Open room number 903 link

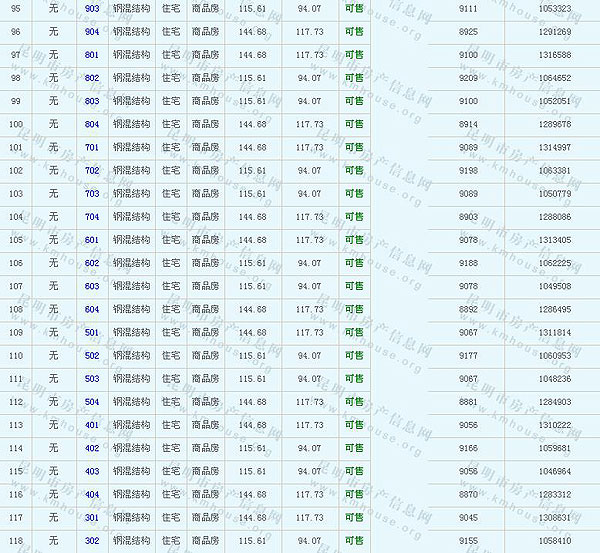point(92,8)
